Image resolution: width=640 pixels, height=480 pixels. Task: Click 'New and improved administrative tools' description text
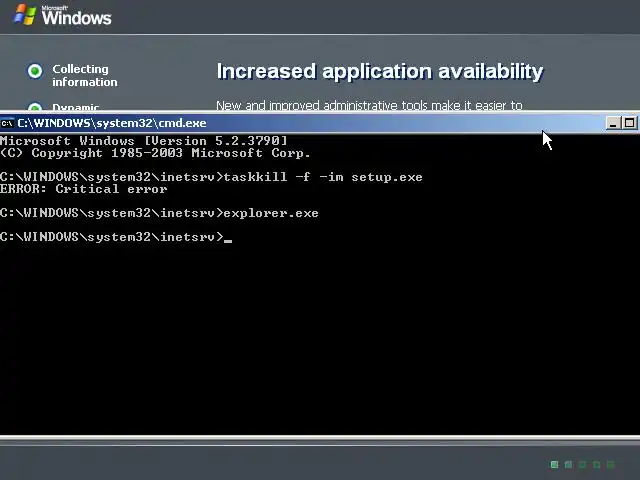pyautogui.click(x=369, y=105)
